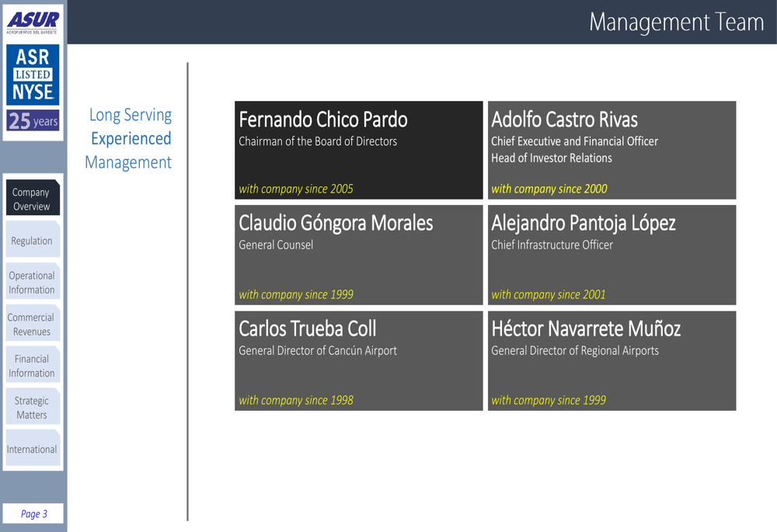Click the ASR Listed NYSE badge
The width and height of the screenshot is (777, 532).
[33, 75]
